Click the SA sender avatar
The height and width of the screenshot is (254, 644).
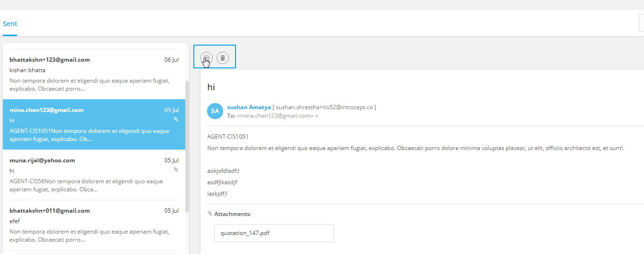point(215,111)
